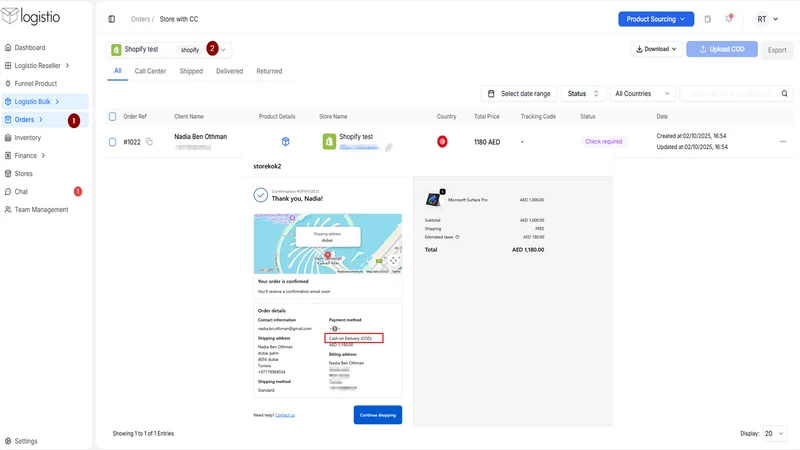Screen dimensions: 800x450
Task: Copy order reference #1022 icon
Action: 149,141
